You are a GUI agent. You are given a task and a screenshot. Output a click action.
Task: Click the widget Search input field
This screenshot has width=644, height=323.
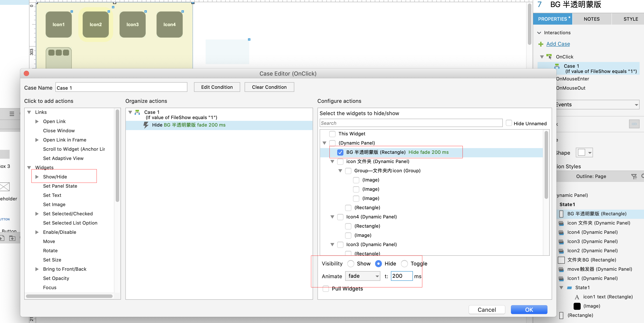411,123
